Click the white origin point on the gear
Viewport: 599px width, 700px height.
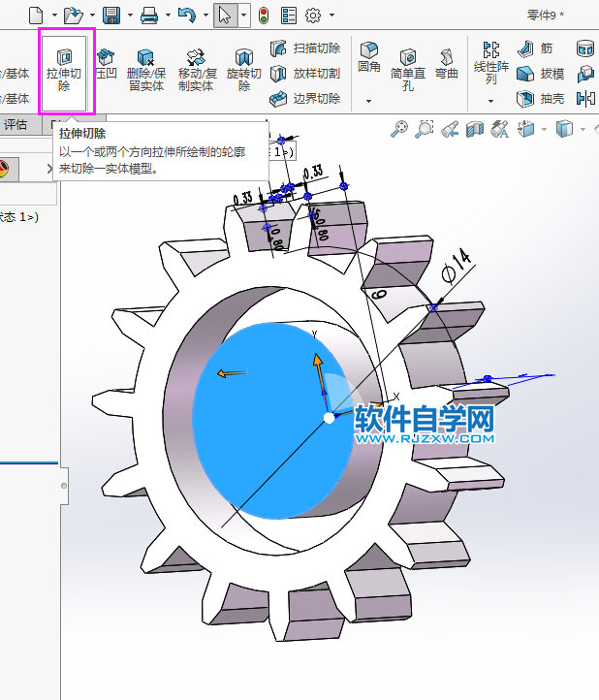tap(329, 418)
